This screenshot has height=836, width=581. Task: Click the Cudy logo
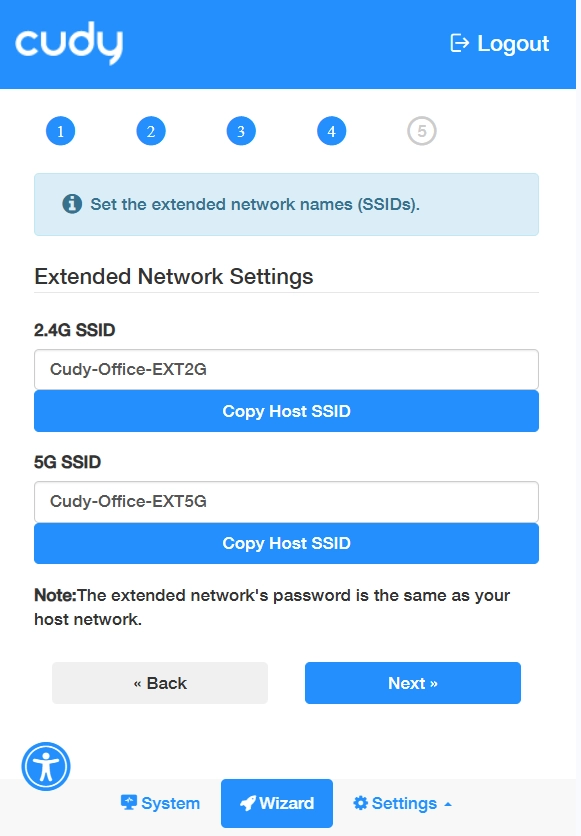[x=69, y=43]
